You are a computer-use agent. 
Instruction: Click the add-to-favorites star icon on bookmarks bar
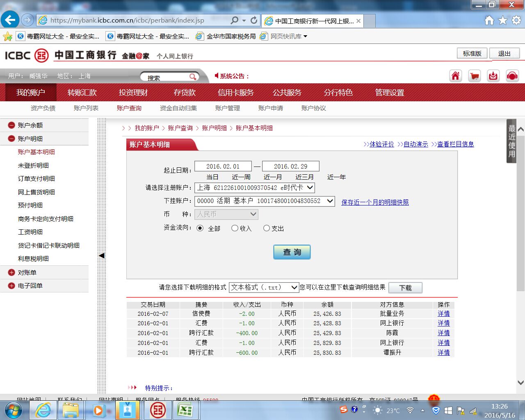[7, 37]
